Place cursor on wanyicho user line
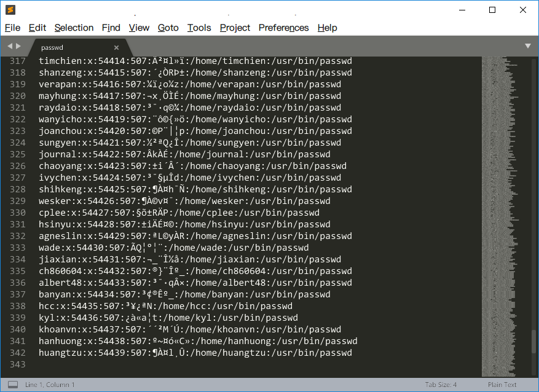The width and height of the screenshot is (539, 392). pos(195,119)
